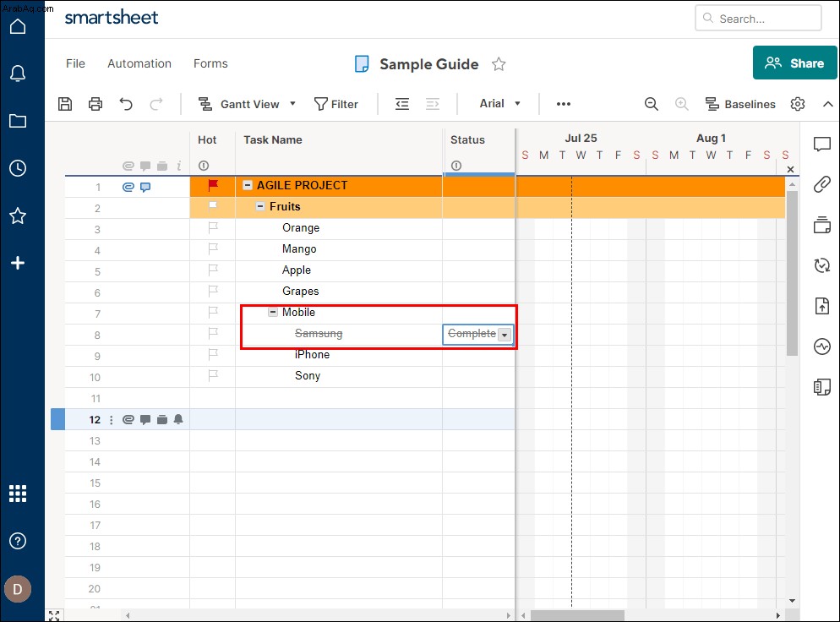Zoom in the Gantt chart
This screenshot has height=622, width=840.
(681, 104)
